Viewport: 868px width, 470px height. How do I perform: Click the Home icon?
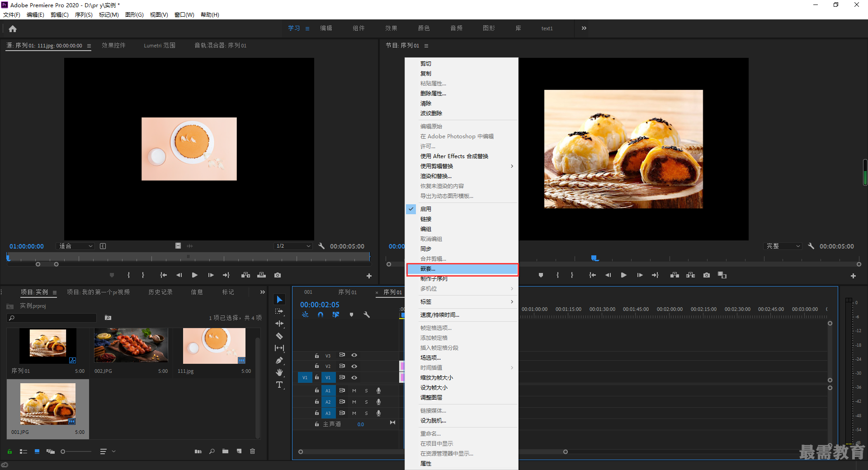point(13,28)
